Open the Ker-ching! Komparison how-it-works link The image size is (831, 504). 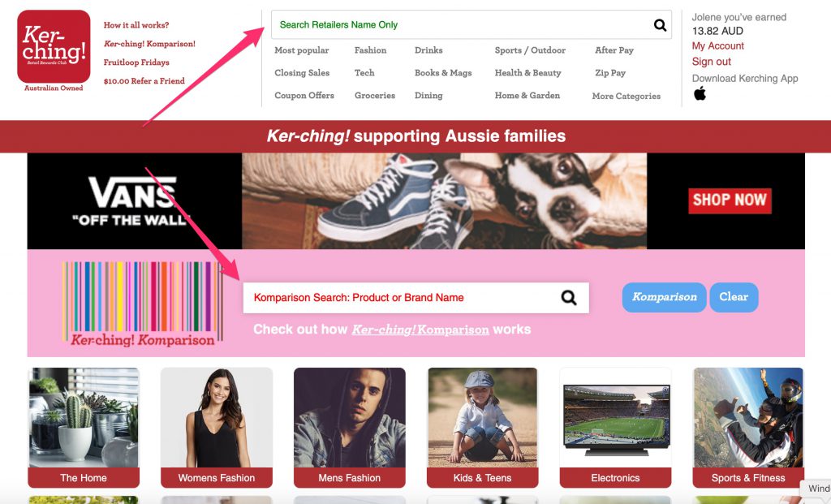coord(420,330)
